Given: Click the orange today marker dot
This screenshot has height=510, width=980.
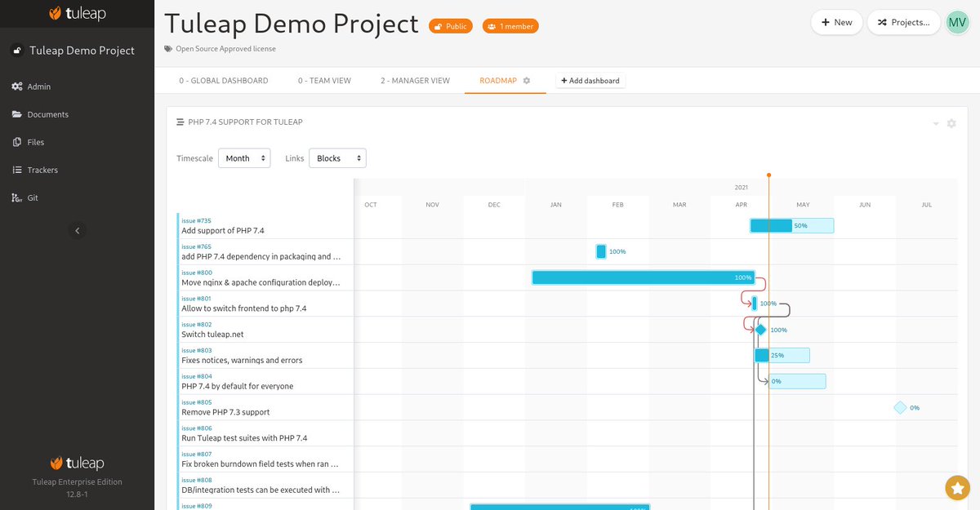Looking at the screenshot, I should [x=768, y=175].
